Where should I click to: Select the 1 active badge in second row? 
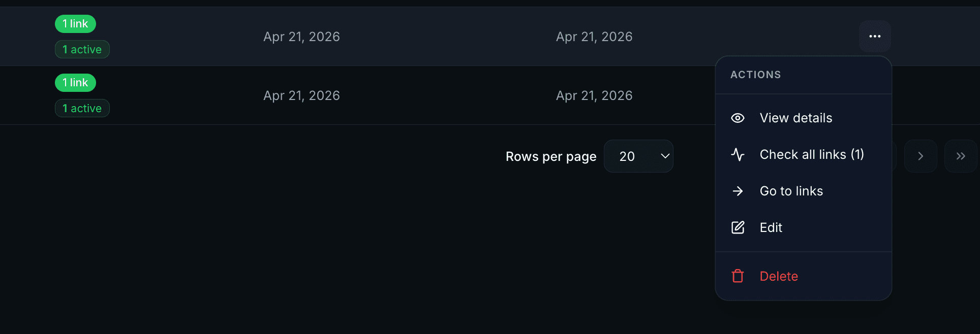(82, 108)
